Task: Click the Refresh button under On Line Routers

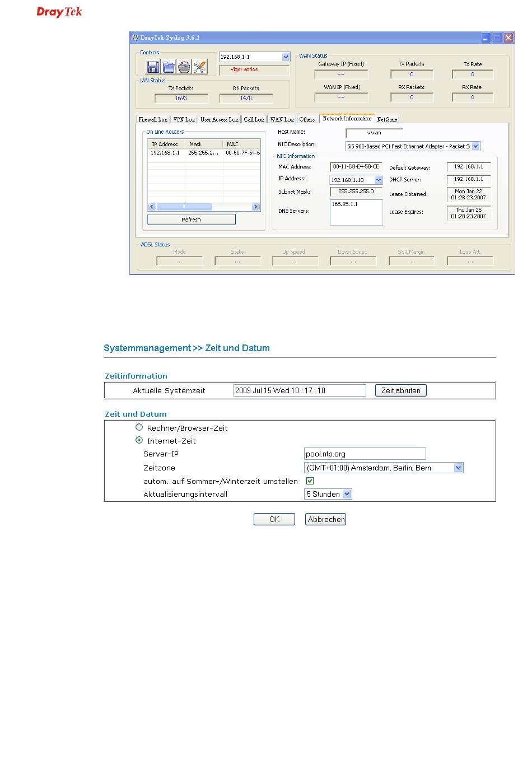Action: coord(192,220)
